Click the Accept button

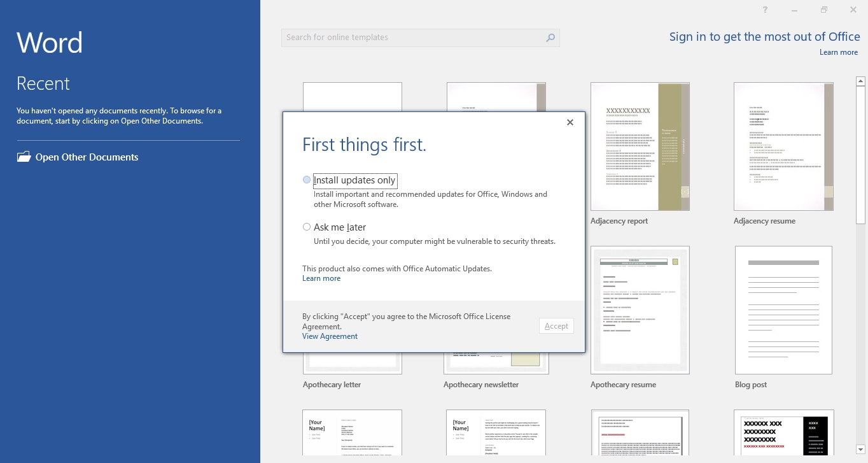click(556, 325)
